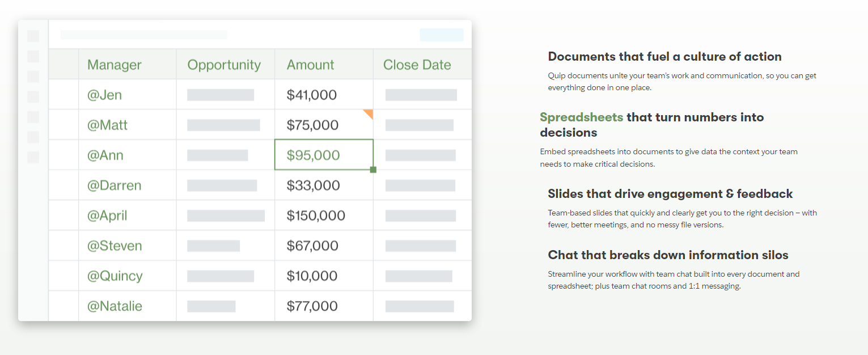This screenshot has width=868, height=355.
Task: Click the orange comment marker on the $75,000 cell
Action: [369, 113]
